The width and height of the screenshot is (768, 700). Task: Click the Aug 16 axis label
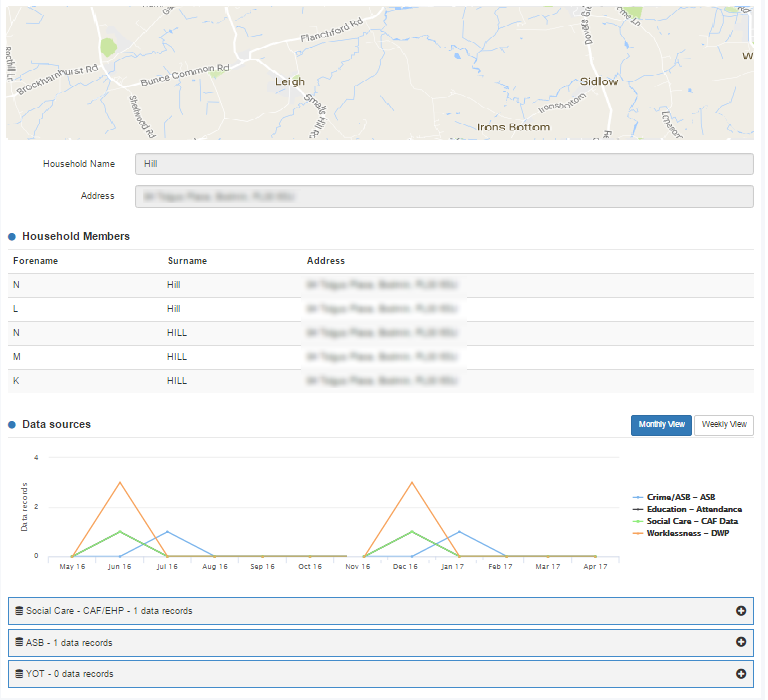pyautogui.click(x=215, y=566)
